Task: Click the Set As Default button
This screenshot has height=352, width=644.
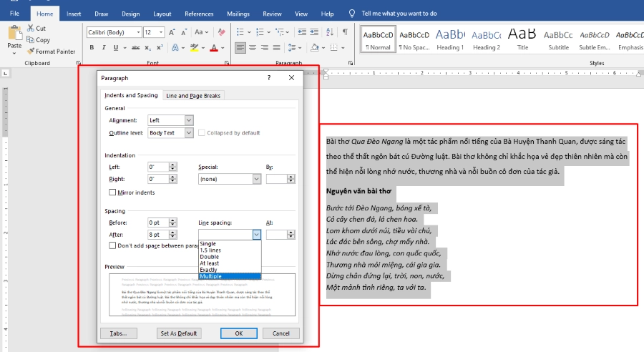Action: click(178, 333)
